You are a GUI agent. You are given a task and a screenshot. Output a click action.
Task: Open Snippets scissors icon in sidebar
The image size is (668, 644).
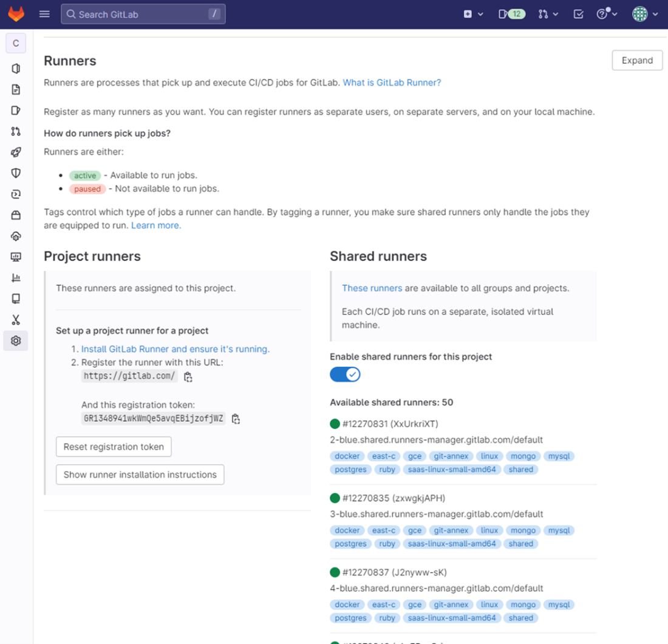coord(16,320)
